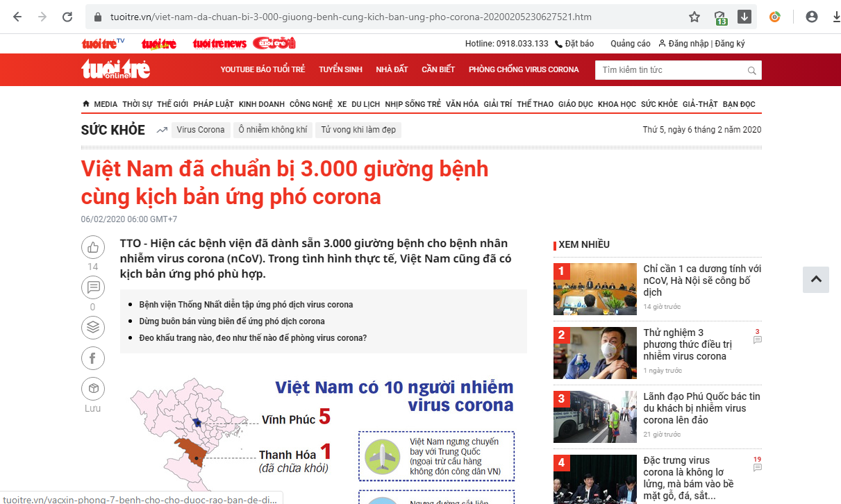Click the Tuổi Trẻ Online main logo

115,69
